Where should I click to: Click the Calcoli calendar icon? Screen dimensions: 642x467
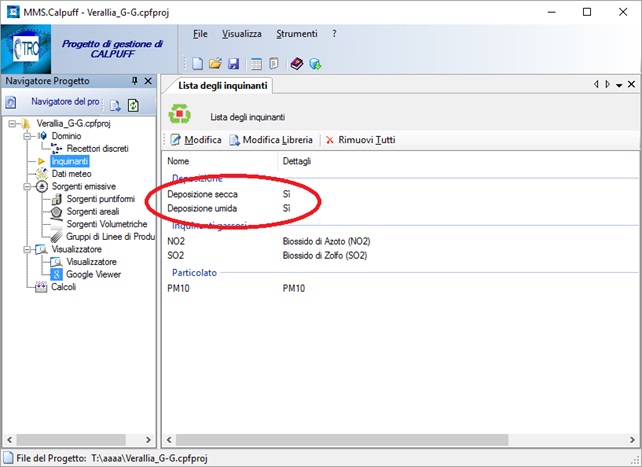coord(41,287)
